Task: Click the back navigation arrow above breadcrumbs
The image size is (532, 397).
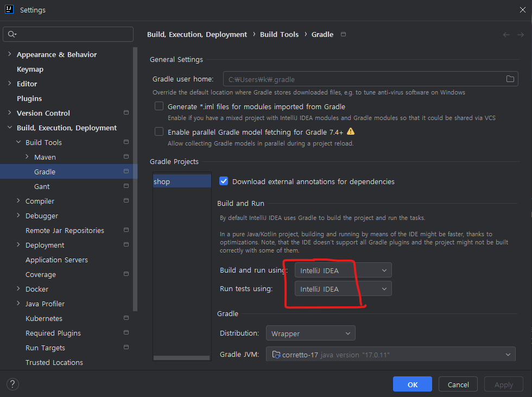Action: (x=505, y=34)
